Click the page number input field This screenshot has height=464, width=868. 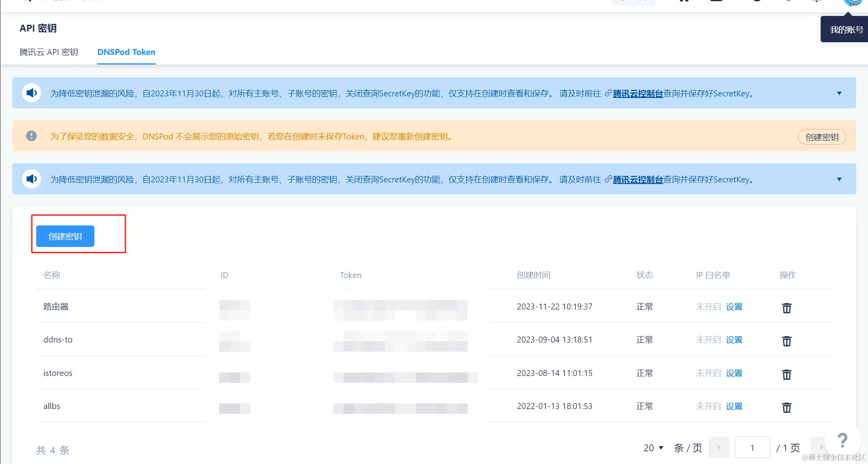(752, 448)
